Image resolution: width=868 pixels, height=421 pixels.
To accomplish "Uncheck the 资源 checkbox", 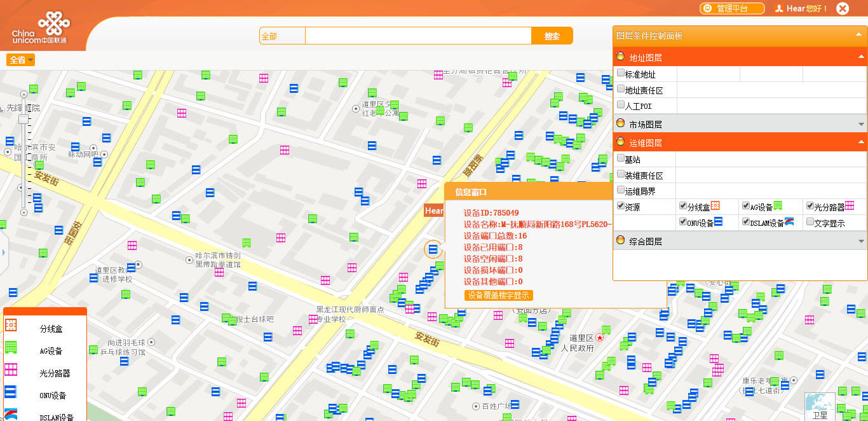I will (x=621, y=206).
